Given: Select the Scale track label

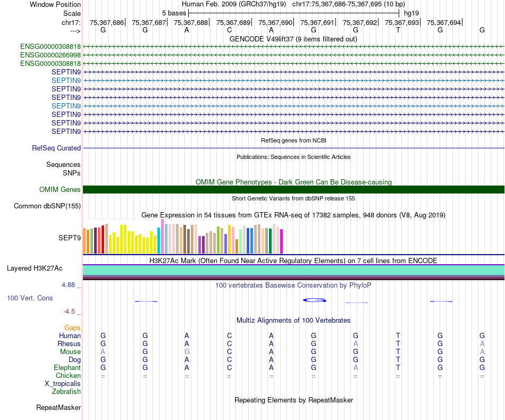Looking at the screenshot, I should [72, 13].
